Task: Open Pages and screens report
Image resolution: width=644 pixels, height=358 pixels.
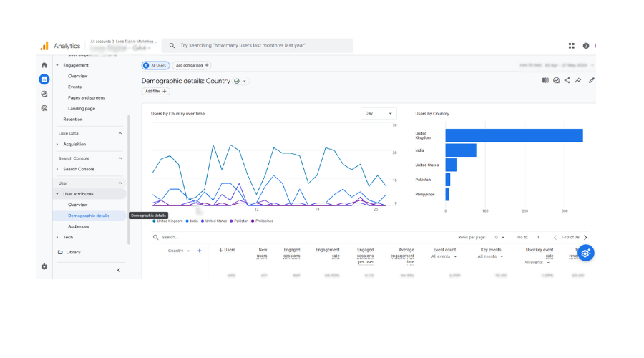Action: [87, 98]
